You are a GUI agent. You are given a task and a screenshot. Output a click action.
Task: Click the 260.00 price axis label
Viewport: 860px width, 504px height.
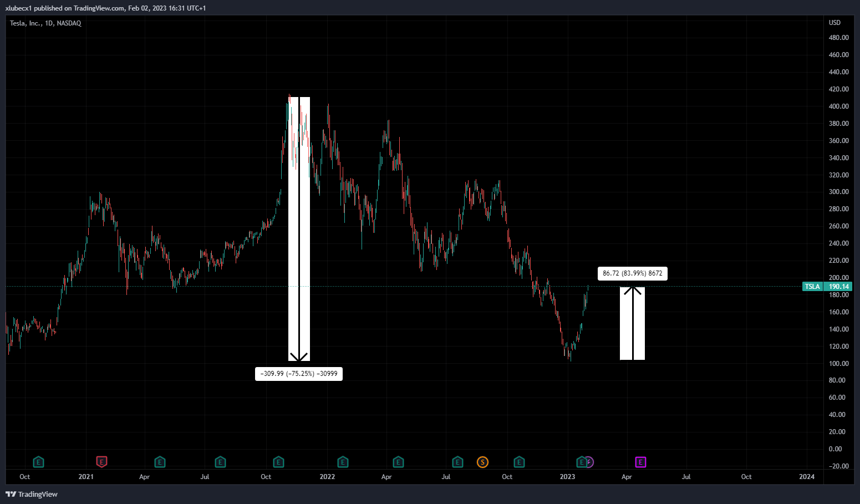(838, 226)
